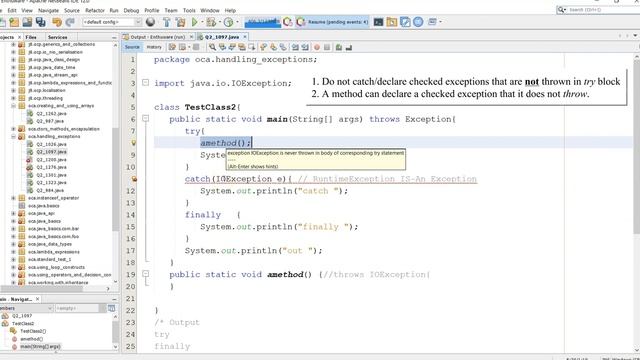Click the Redo toolbar icon
The image size is (640, 360).
(70, 22)
